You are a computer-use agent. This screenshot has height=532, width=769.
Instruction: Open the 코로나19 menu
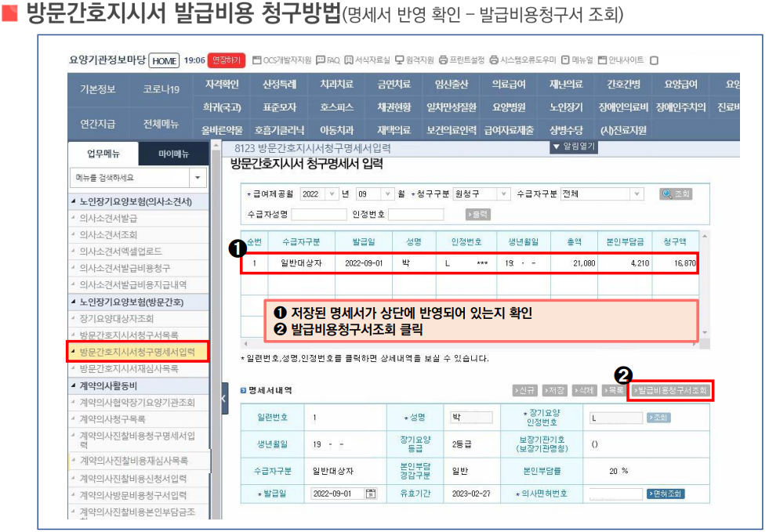coord(161,89)
